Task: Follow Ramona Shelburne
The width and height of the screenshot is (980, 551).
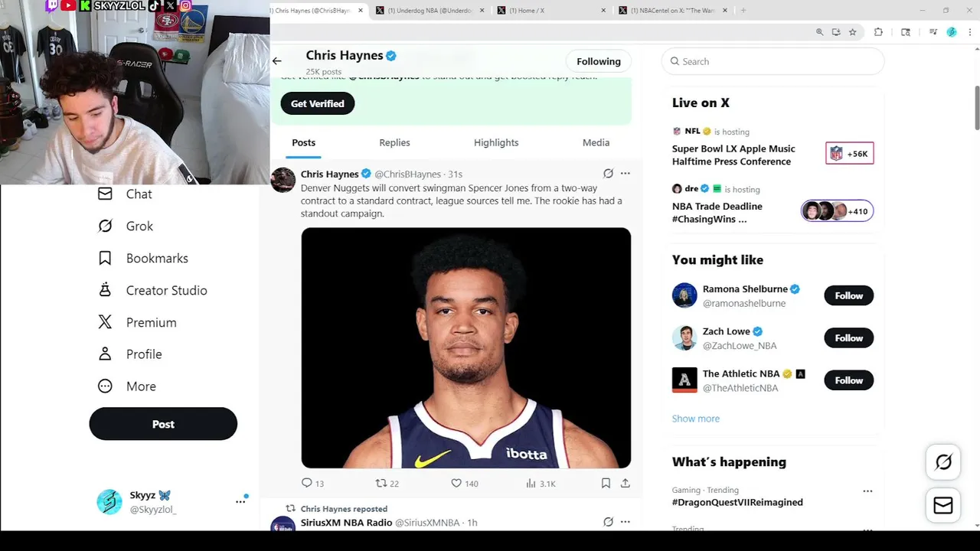Action: click(x=848, y=295)
